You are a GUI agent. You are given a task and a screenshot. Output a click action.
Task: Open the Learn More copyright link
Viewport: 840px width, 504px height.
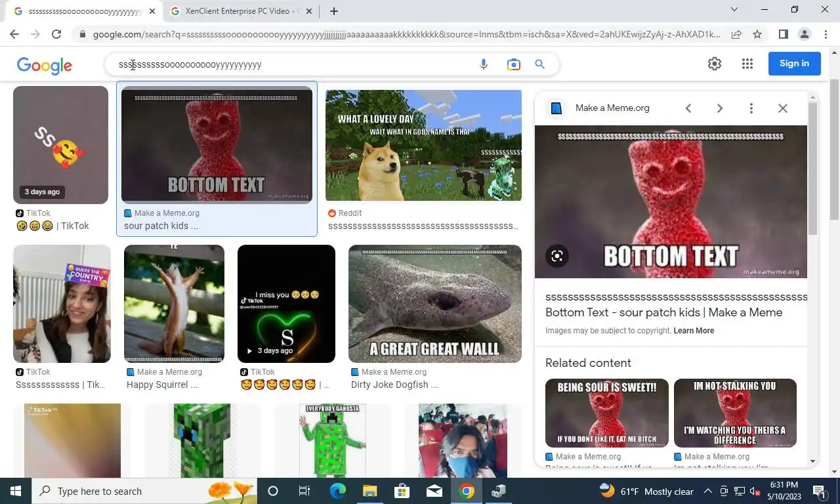click(x=694, y=331)
